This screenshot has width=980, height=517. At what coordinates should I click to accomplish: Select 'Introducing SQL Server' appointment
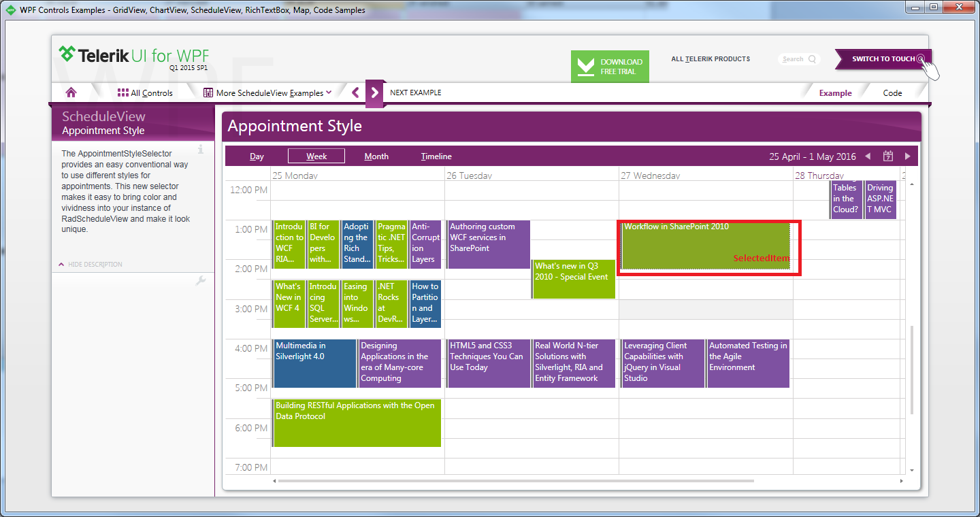tap(323, 303)
